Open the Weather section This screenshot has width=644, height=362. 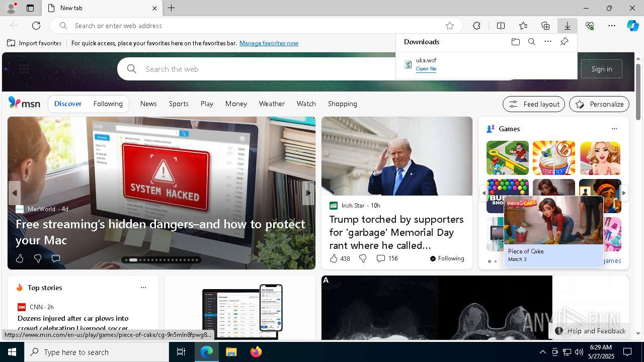coord(272,104)
